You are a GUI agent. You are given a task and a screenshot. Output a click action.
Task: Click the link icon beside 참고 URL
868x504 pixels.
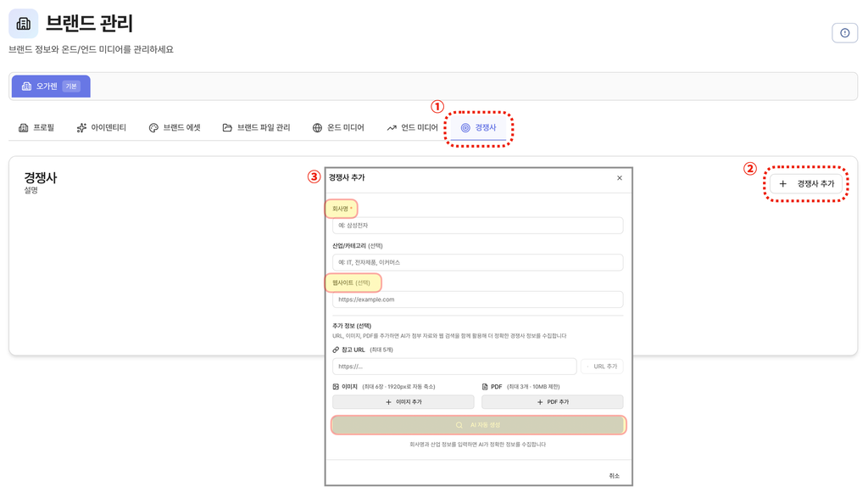point(336,350)
